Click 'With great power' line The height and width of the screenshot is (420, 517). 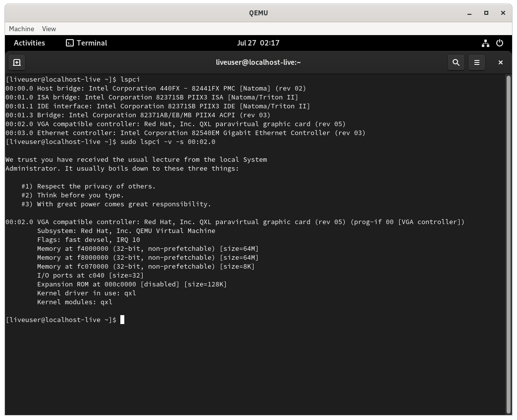(116, 204)
